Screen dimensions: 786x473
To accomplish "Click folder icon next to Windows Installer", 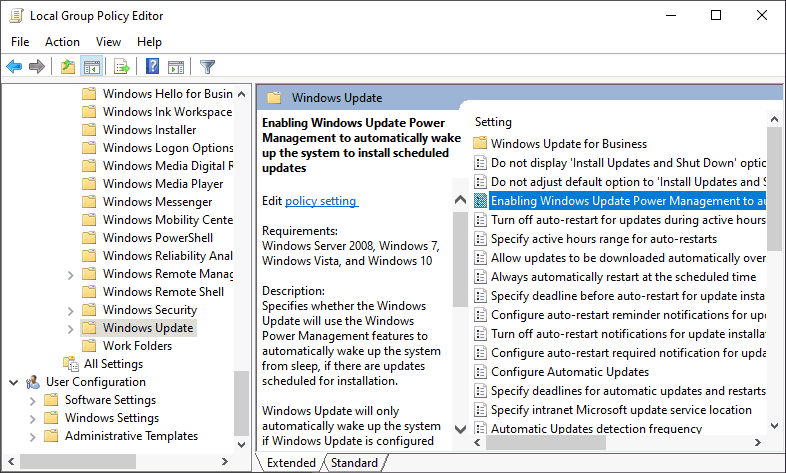I will (x=89, y=130).
